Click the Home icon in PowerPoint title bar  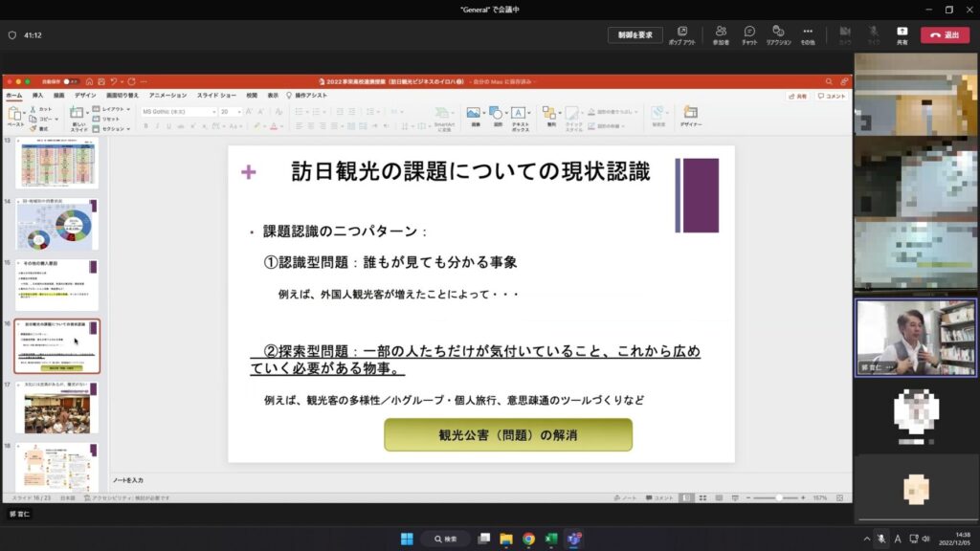click(x=89, y=82)
